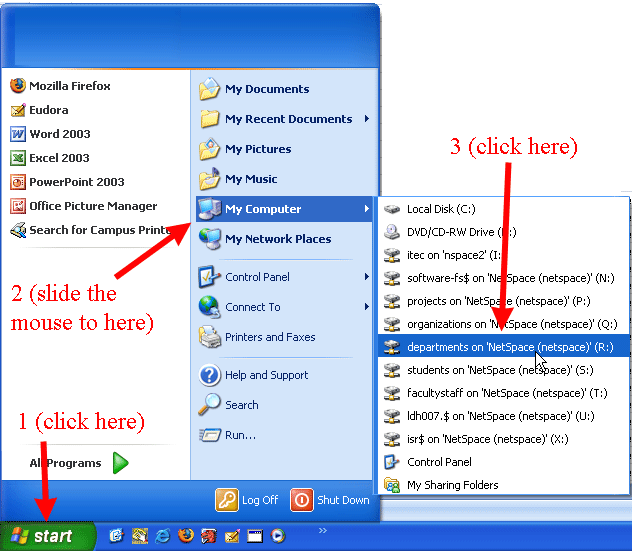Start PowerPoint 2003 from the Start menu
The width and height of the screenshot is (632, 551).
67,182
